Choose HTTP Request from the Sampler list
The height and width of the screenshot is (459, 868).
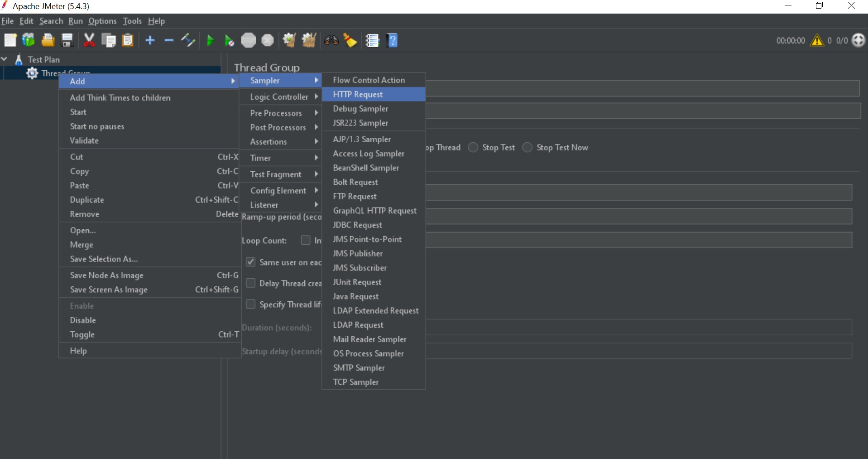coord(374,94)
